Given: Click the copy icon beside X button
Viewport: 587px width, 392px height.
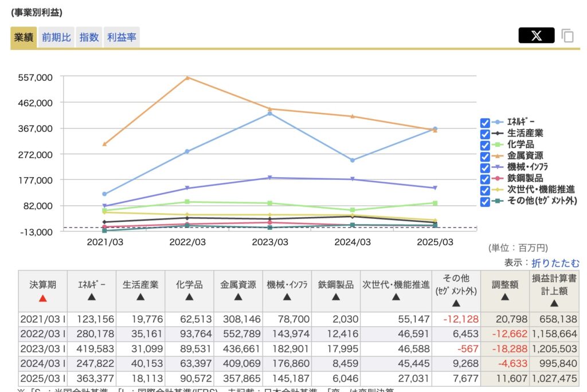Looking at the screenshot, I should (x=568, y=36).
